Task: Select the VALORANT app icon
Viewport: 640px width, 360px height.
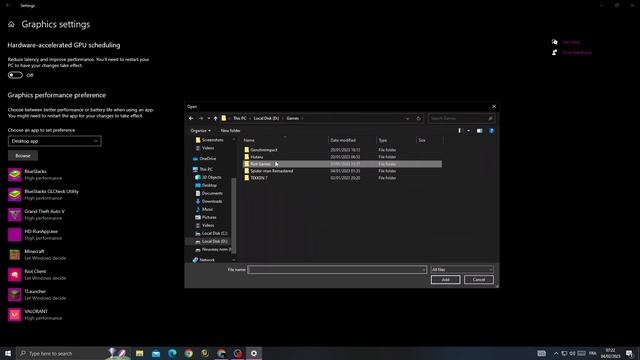Action: (15, 315)
